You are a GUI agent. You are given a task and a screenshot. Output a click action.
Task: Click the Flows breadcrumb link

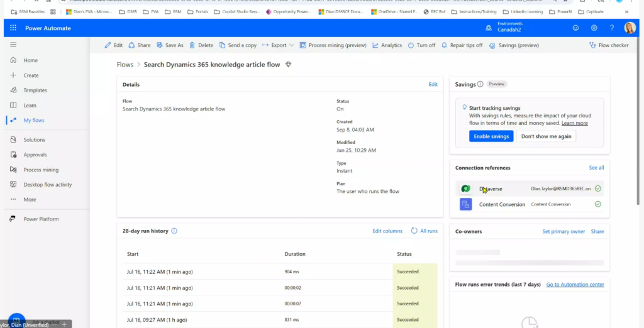tap(125, 65)
